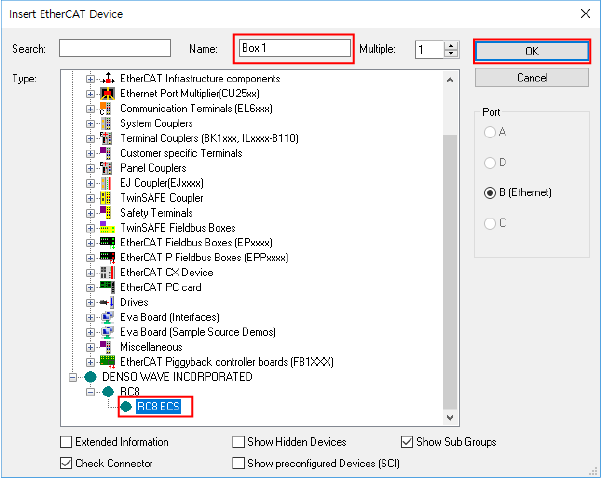Enable the Extended Information checkbox
The image size is (601, 478).
coord(66,442)
